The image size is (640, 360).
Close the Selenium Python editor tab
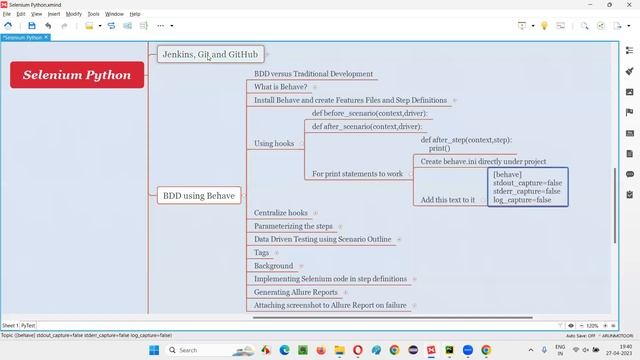[x=46, y=37]
